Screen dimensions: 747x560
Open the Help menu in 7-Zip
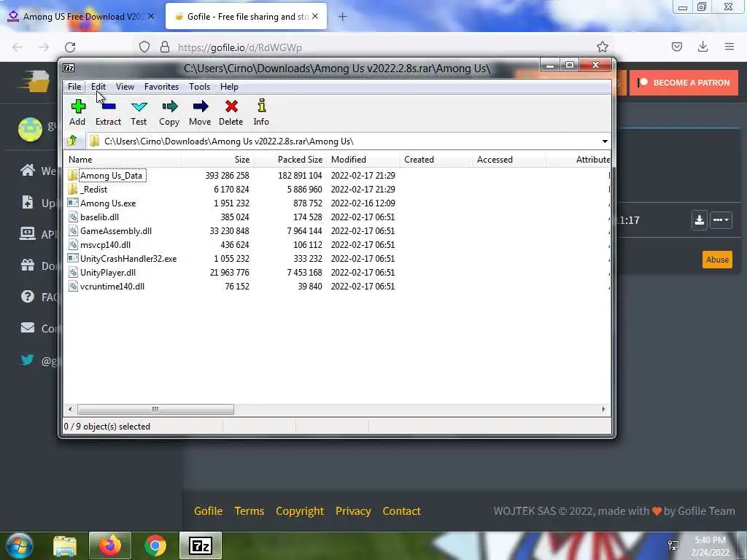click(229, 87)
